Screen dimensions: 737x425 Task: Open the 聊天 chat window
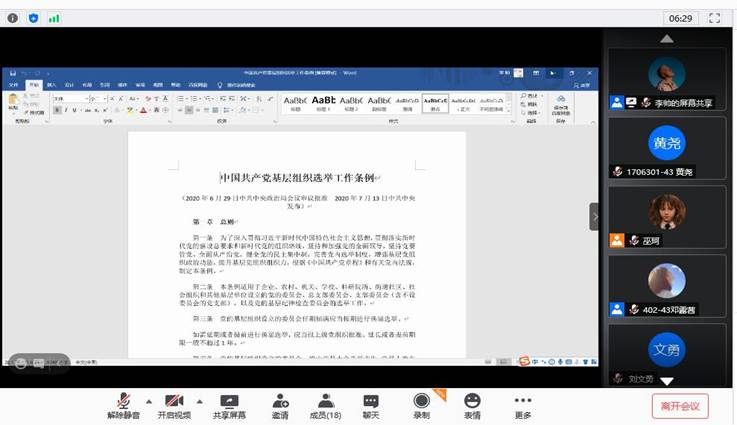click(371, 403)
